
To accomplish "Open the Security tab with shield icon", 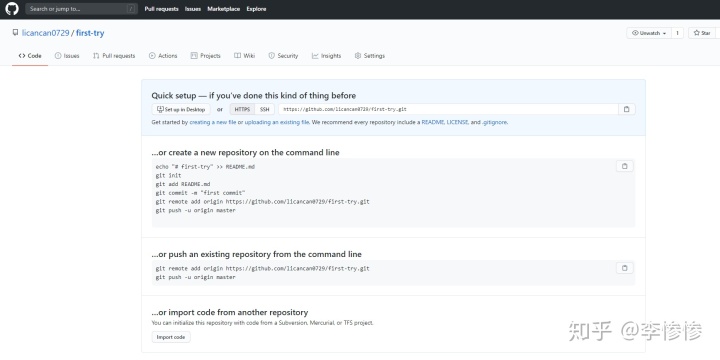I will pyautogui.click(x=283, y=56).
